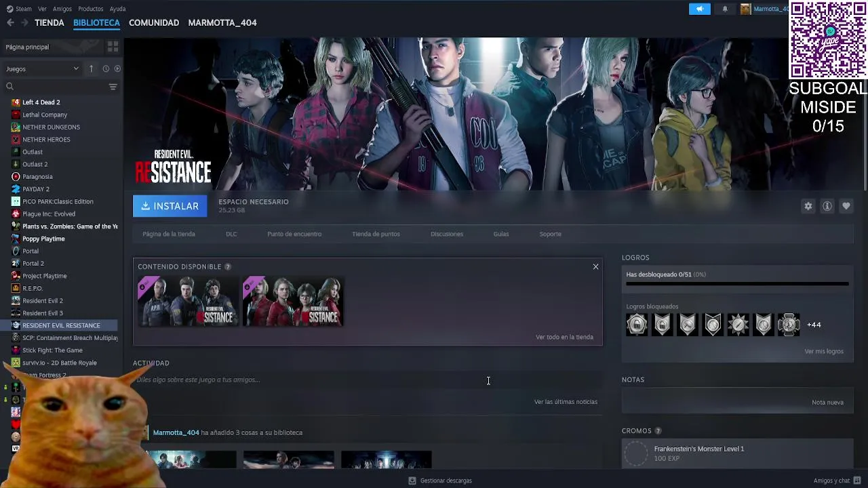Open Punto de encuentro link
Screen dimensions: 868x488
tap(294, 234)
